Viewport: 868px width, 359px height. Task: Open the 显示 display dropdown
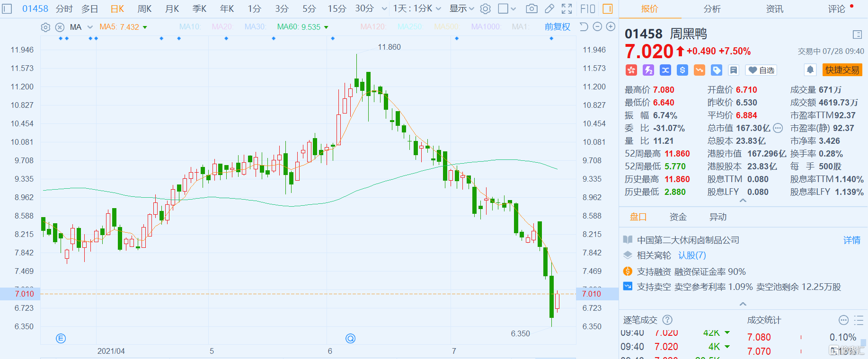(461, 9)
